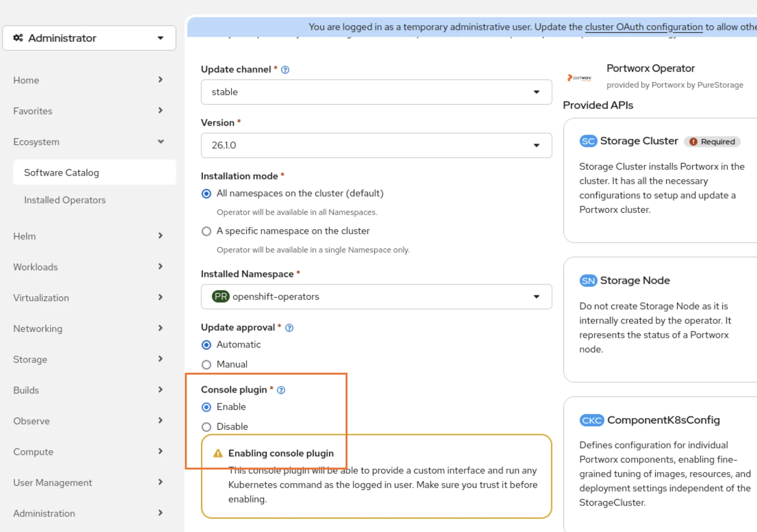The width and height of the screenshot is (757, 532).
Task: Go to Installed Operators
Action: click(x=95, y=200)
